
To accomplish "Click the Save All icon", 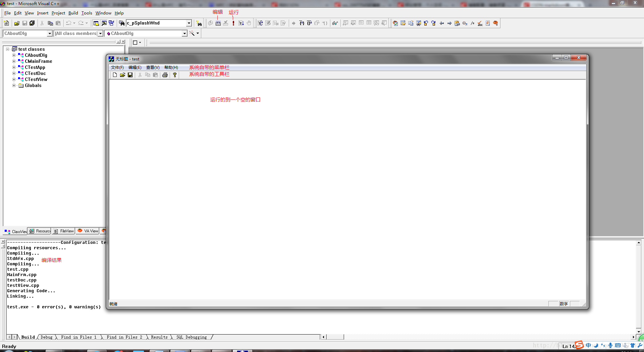I will pos(32,23).
